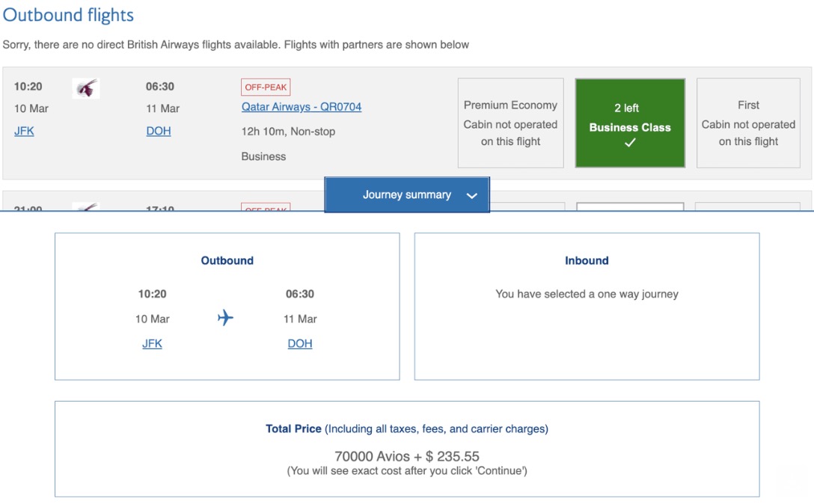Click the DOH link in the Outbound summary
Viewport: 814px width, 504px height.
click(300, 344)
